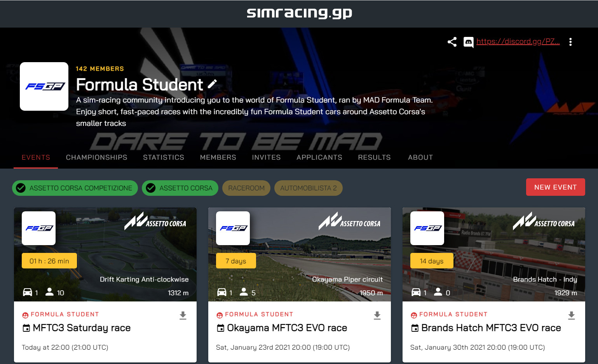This screenshot has width=598, height=364.
Task: View the Applicants tab
Action: click(x=319, y=157)
